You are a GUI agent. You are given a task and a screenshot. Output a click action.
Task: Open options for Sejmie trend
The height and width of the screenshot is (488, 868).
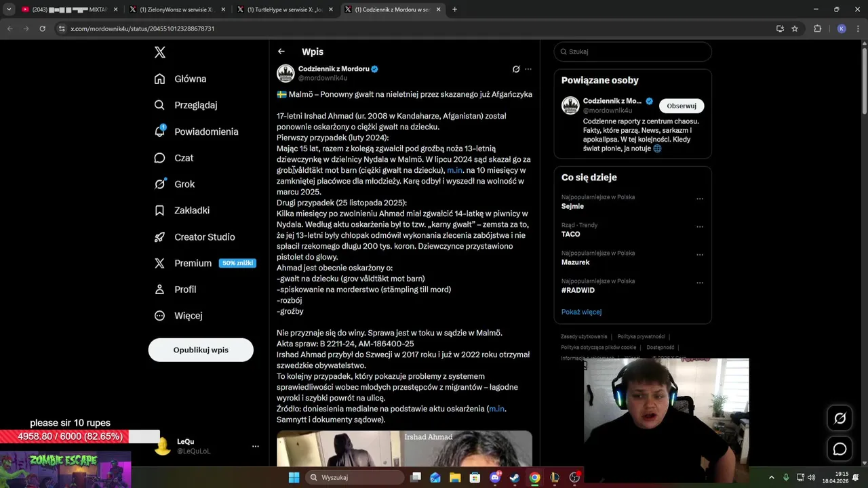point(700,199)
